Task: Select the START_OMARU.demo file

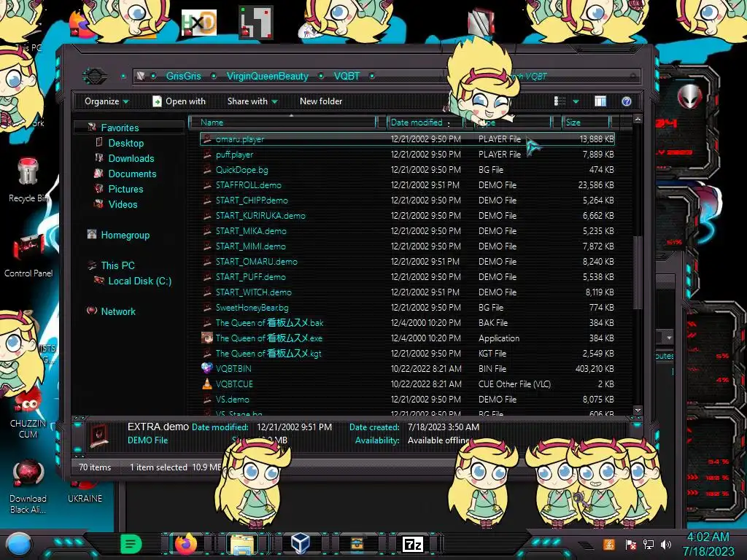Action: [407, 262]
